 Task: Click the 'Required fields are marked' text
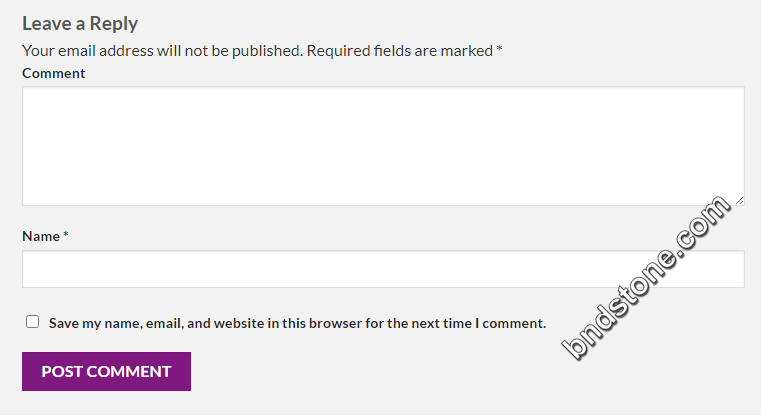pos(400,50)
